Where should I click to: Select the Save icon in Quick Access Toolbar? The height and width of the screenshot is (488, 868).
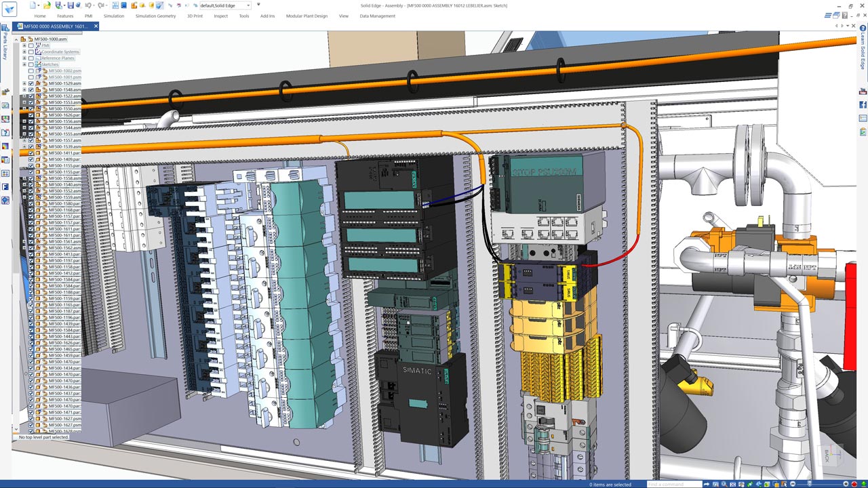[71, 6]
